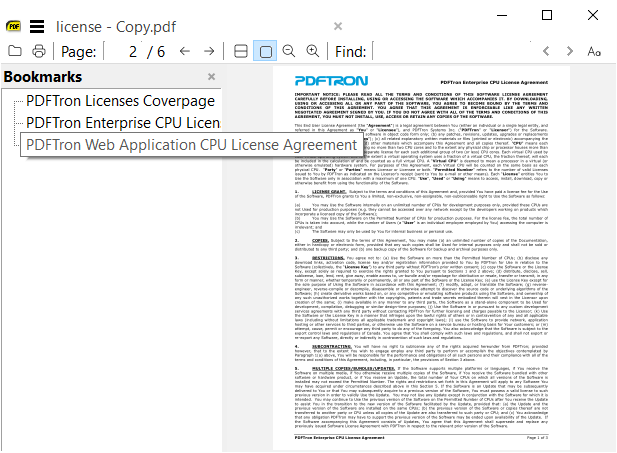Go to the next page arrow
Image resolution: width=617 pixels, height=453 pixels.
click(209, 51)
